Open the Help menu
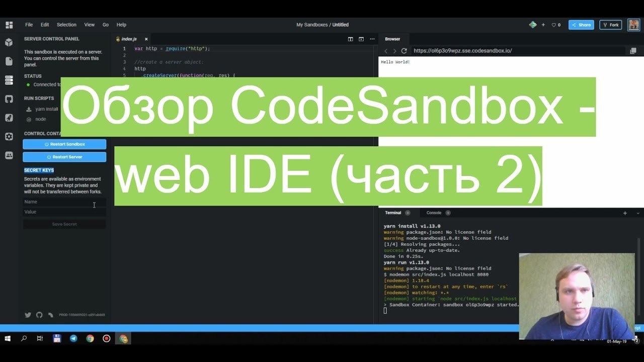Image resolution: width=644 pixels, height=362 pixels. point(121,25)
